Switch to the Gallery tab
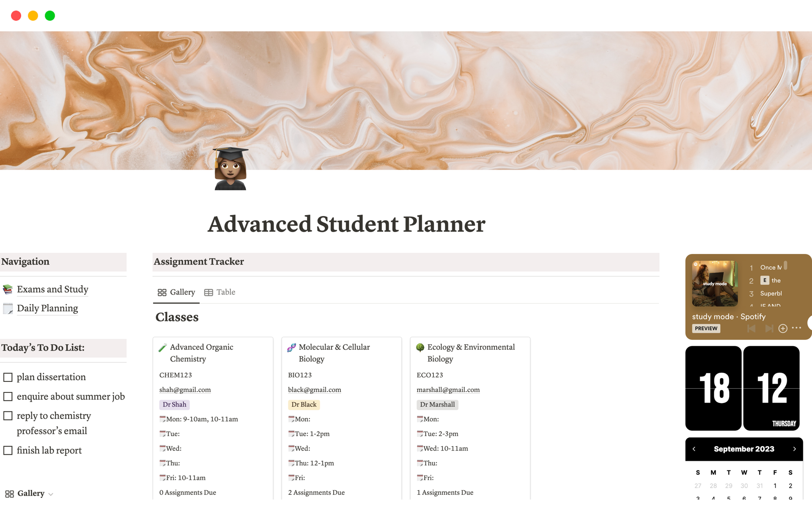The image size is (812, 508). [x=176, y=291]
